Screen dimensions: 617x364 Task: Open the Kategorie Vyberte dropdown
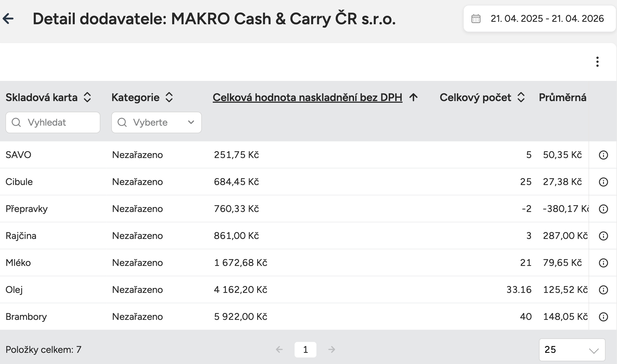coord(156,123)
